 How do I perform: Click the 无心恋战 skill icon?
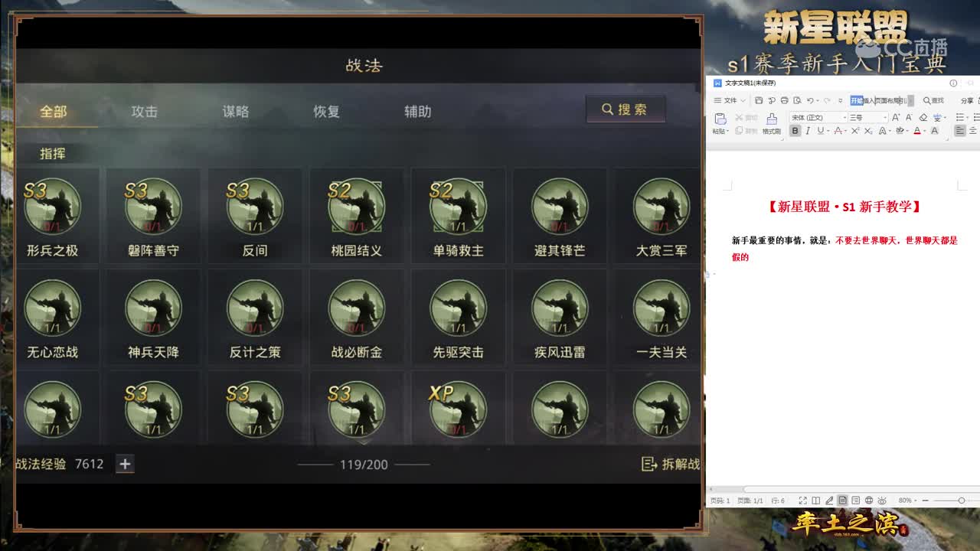click(x=52, y=308)
